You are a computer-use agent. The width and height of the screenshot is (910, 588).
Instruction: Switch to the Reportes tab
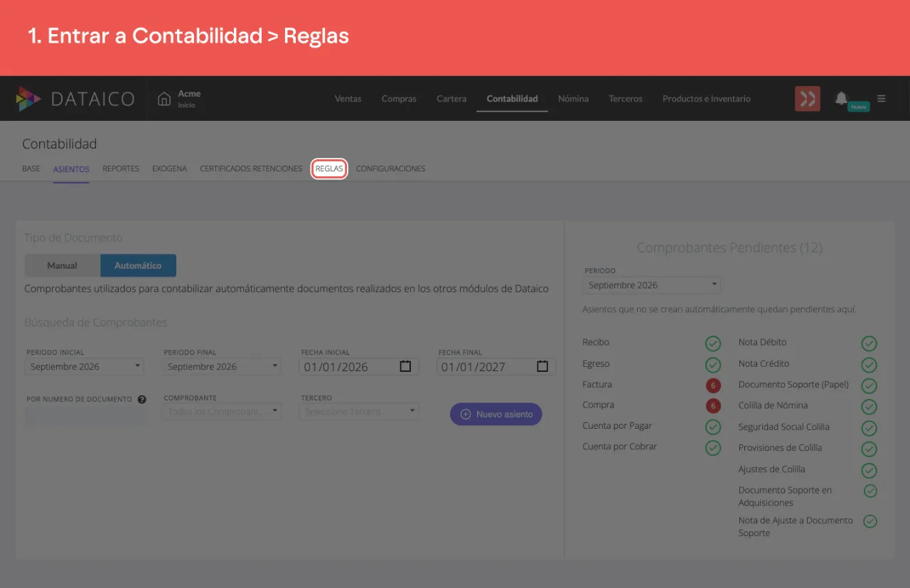(121, 169)
